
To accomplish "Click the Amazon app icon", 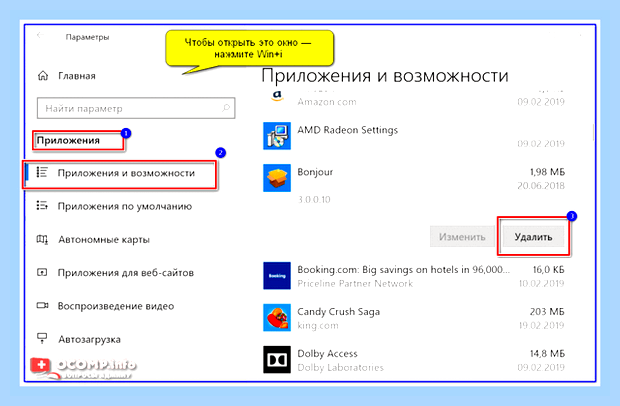I will point(277,97).
